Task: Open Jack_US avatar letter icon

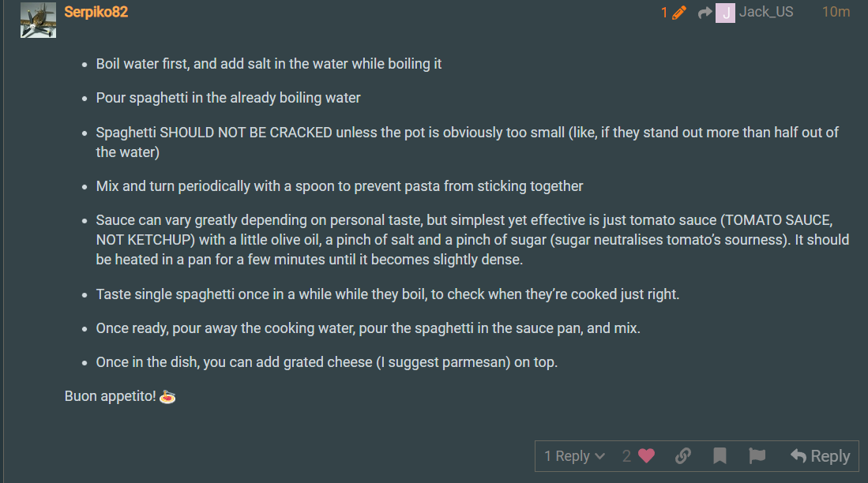Action: 725,13
